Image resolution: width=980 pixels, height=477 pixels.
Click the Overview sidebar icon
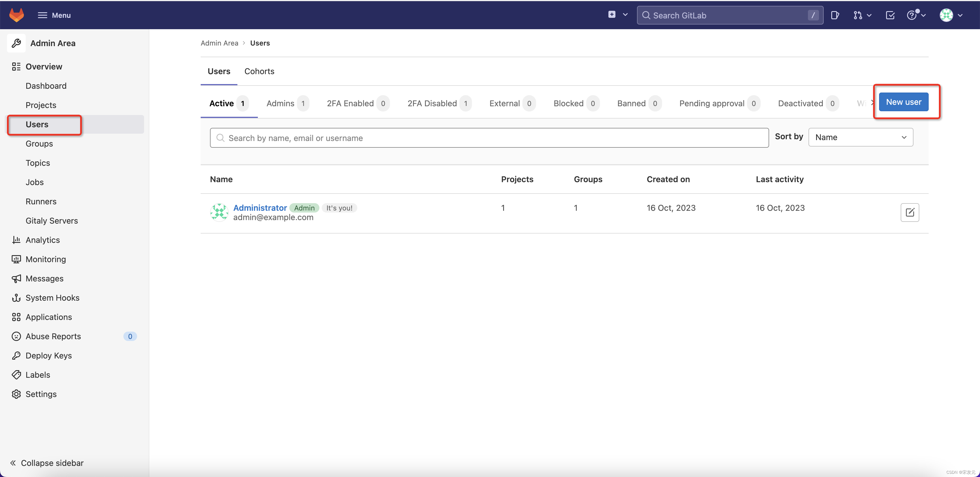click(x=16, y=67)
